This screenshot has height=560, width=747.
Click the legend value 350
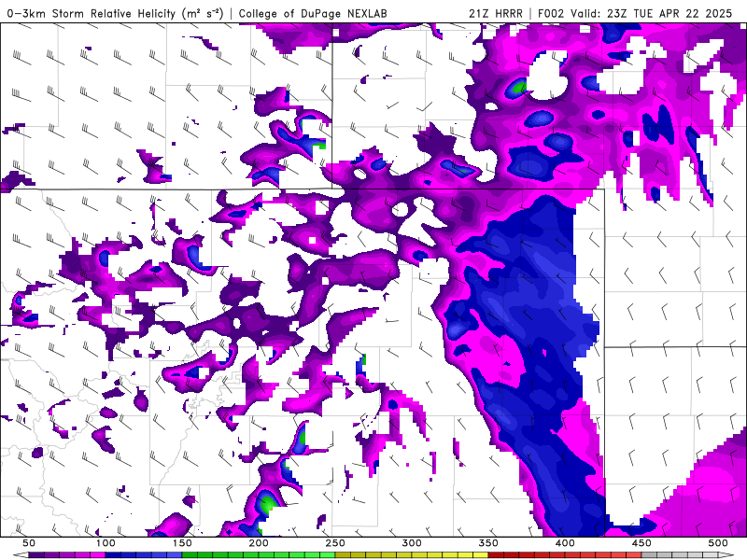tap(488, 543)
